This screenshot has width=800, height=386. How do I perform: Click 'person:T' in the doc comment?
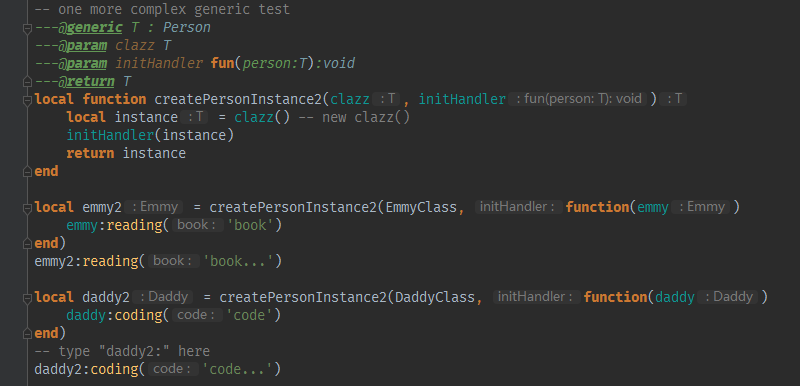(x=274, y=63)
